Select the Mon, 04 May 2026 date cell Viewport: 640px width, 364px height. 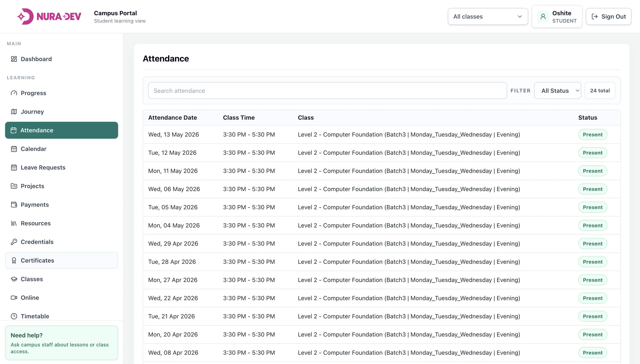click(174, 226)
